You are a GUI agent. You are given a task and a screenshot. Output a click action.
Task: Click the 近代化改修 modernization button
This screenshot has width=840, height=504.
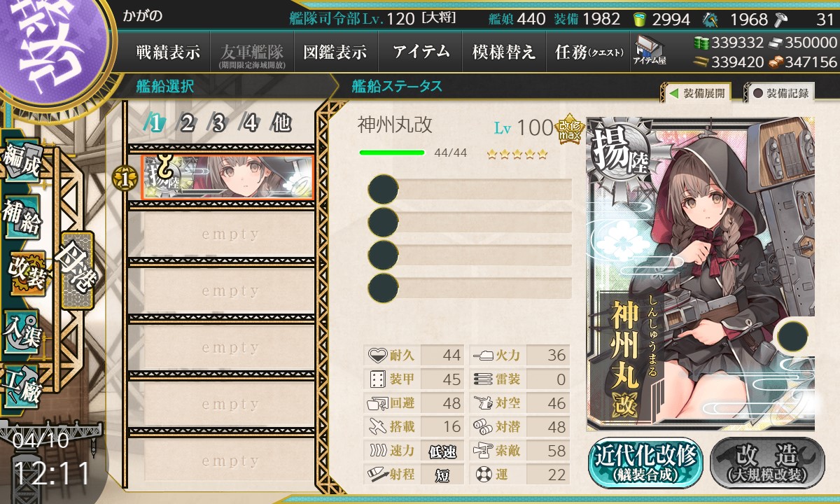(646, 463)
